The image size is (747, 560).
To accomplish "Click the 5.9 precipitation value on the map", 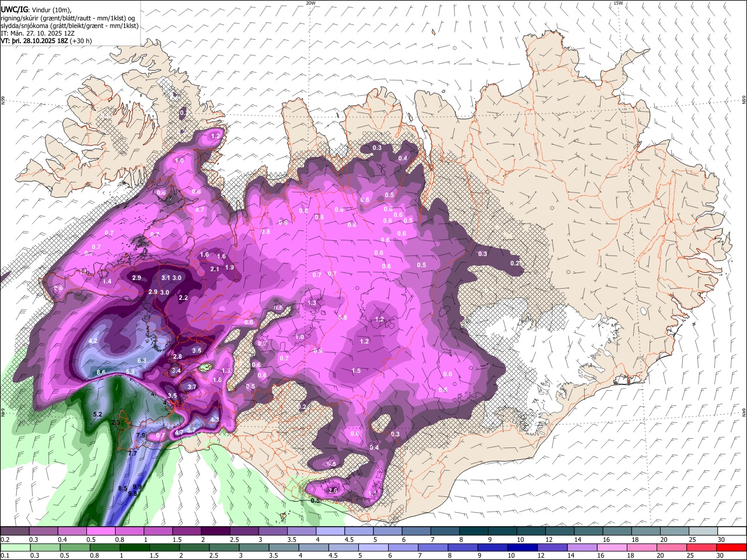I will (x=130, y=372).
